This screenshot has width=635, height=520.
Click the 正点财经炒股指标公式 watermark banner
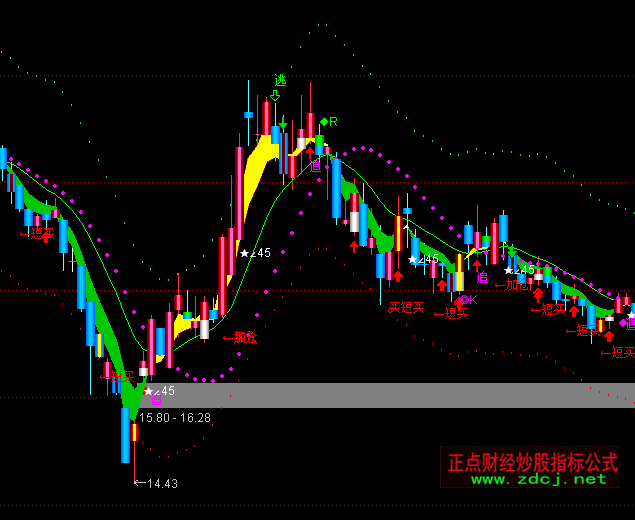click(x=532, y=462)
